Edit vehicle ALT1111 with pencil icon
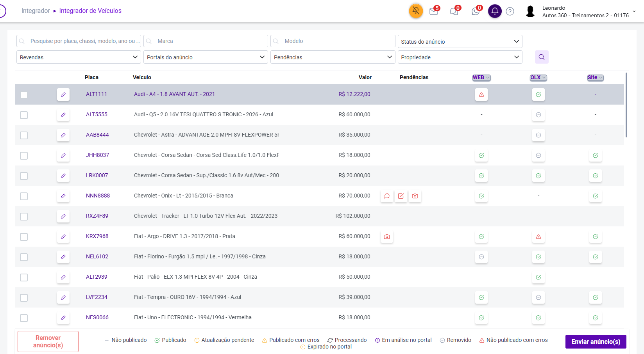This screenshot has height=354, width=644. [63, 94]
